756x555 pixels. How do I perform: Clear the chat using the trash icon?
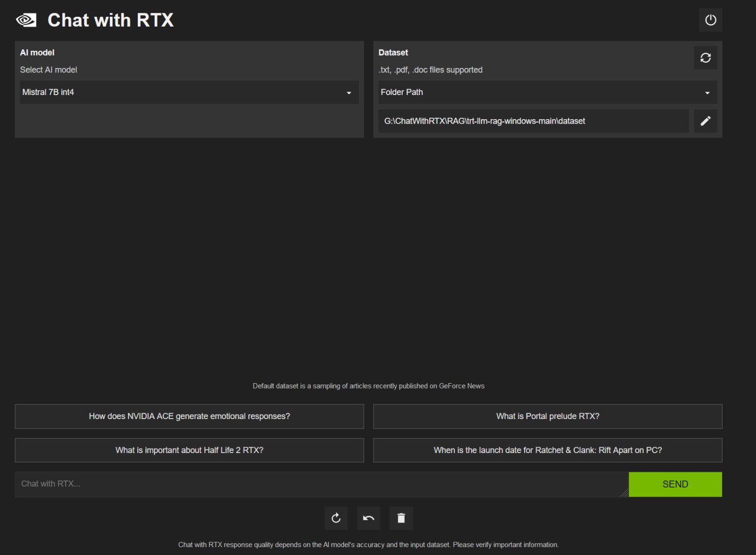401,518
